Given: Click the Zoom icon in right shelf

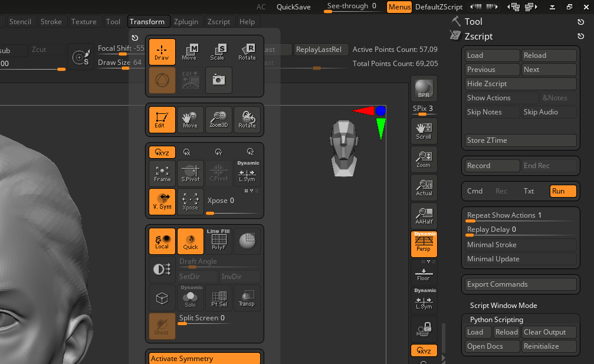Looking at the screenshot, I should pyautogui.click(x=424, y=159).
